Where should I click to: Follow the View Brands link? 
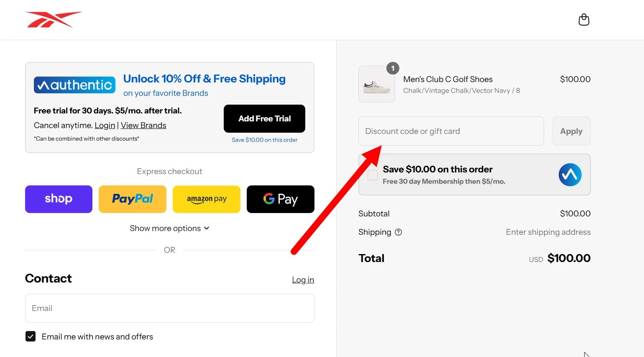tap(143, 125)
